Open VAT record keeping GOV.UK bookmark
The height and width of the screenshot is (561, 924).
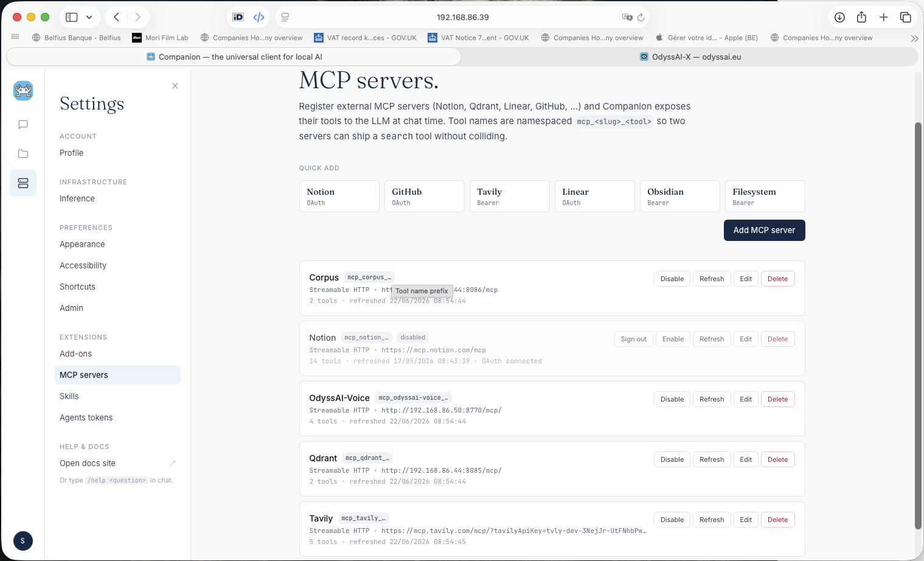pos(365,38)
